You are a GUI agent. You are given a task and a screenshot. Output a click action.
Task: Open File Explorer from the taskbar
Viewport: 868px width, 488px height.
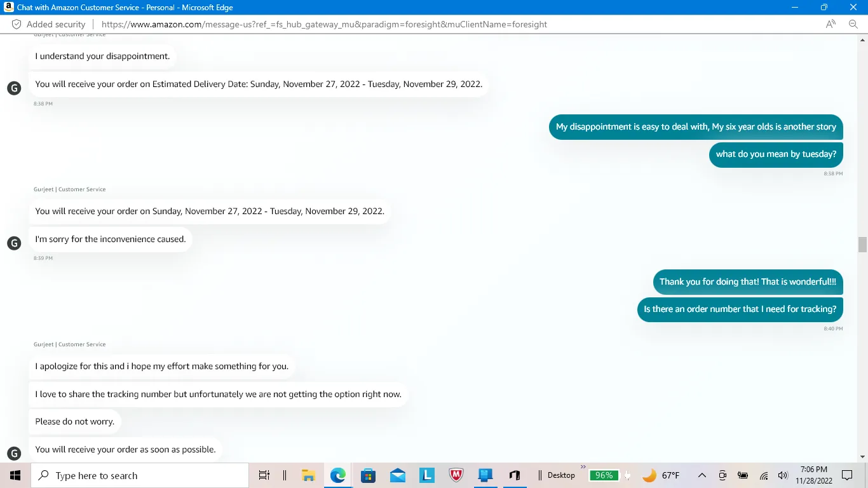[308, 475]
